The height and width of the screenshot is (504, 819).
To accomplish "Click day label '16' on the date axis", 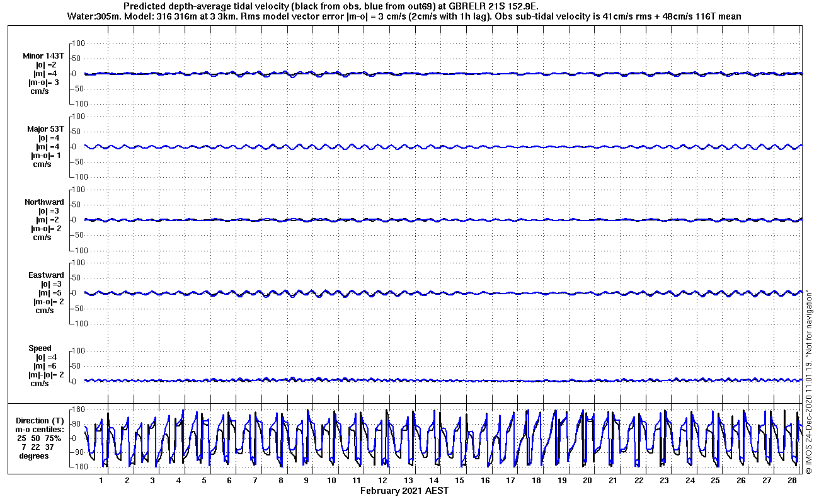I will (485, 481).
